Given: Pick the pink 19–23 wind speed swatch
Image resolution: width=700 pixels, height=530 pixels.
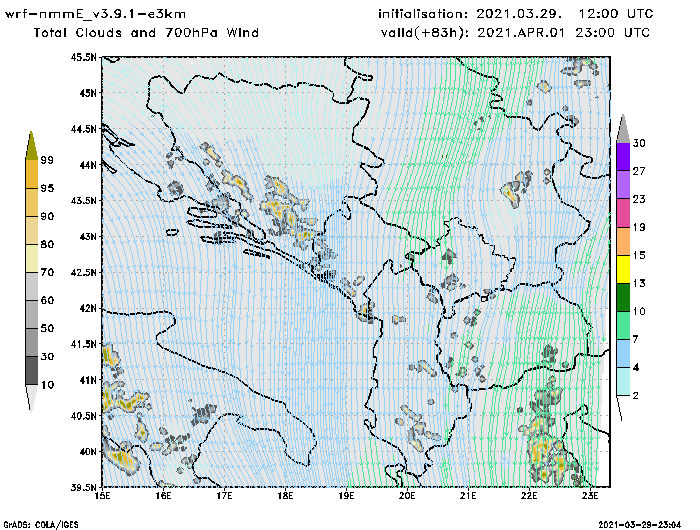Looking at the screenshot, I should click(x=623, y=213).
